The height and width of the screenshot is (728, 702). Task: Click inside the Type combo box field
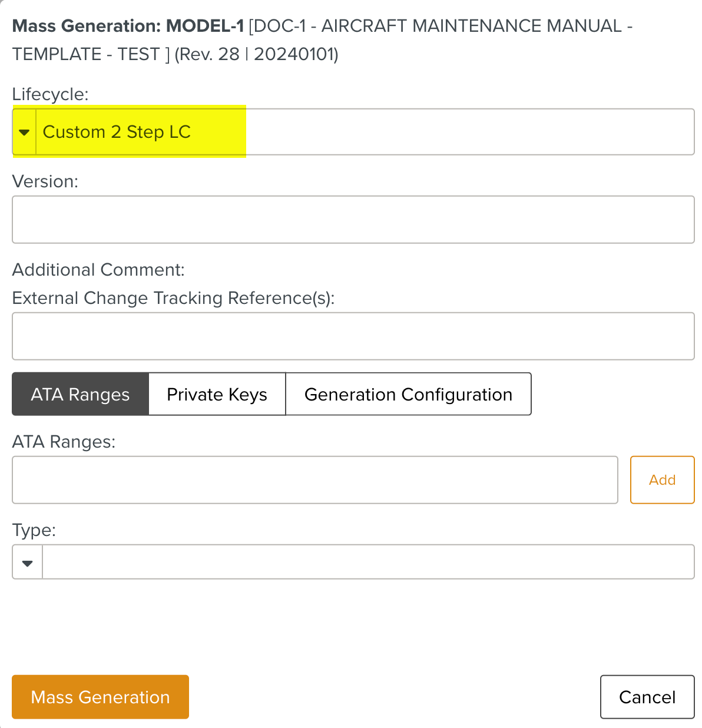point(368,562)
